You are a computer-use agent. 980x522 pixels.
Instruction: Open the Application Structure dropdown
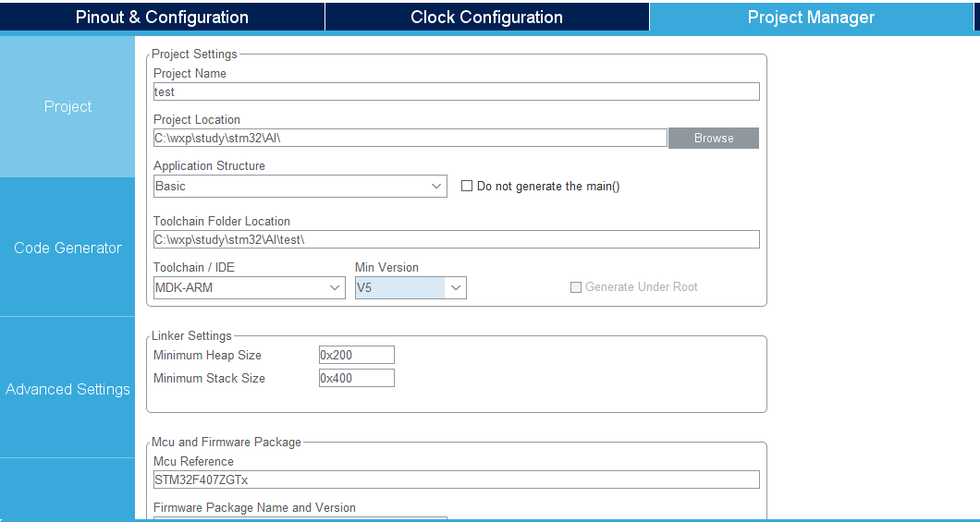tap(300, 186)
